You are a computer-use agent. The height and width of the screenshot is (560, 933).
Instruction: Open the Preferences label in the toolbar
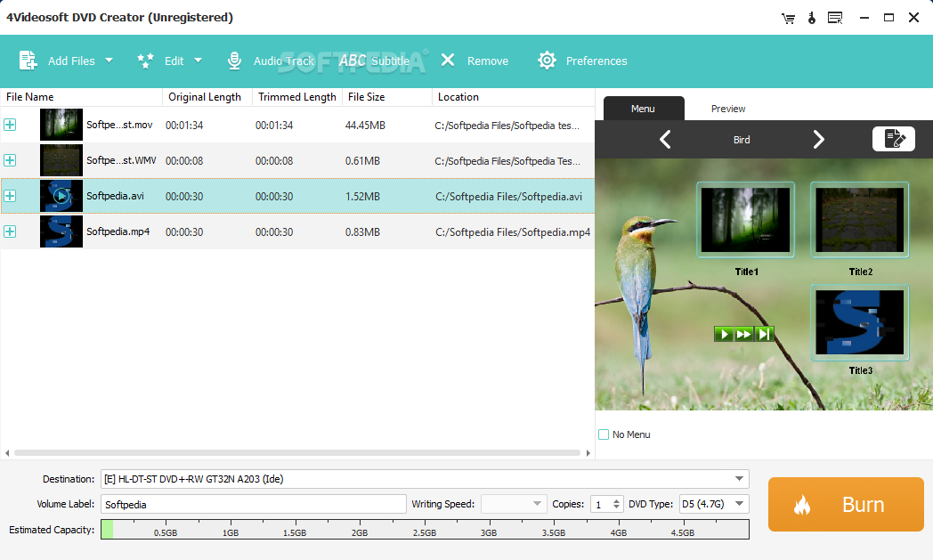[596, 61]
